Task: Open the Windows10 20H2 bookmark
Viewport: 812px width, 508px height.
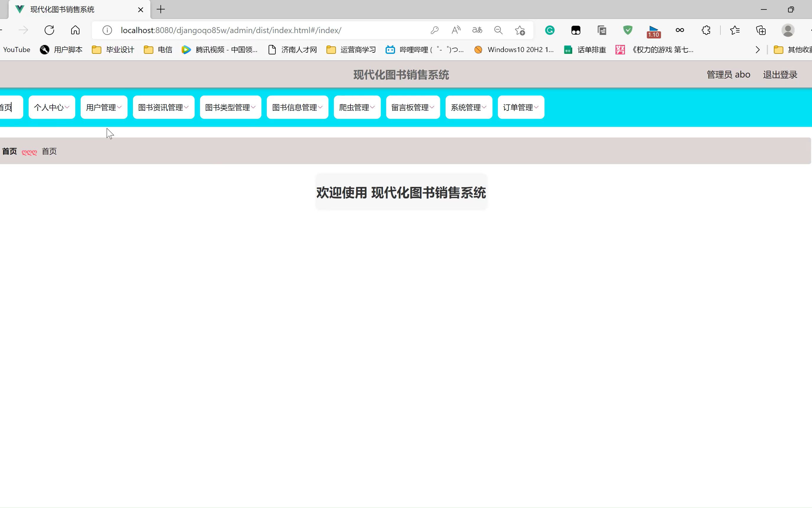Action: 514,50
